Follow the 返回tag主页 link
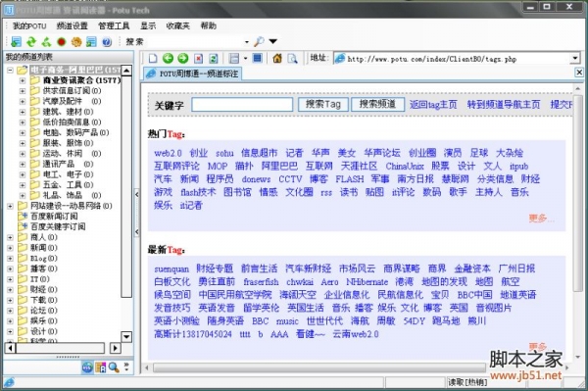Image resolution: width=588 pixels, height=391 pixels. (433, 104)
